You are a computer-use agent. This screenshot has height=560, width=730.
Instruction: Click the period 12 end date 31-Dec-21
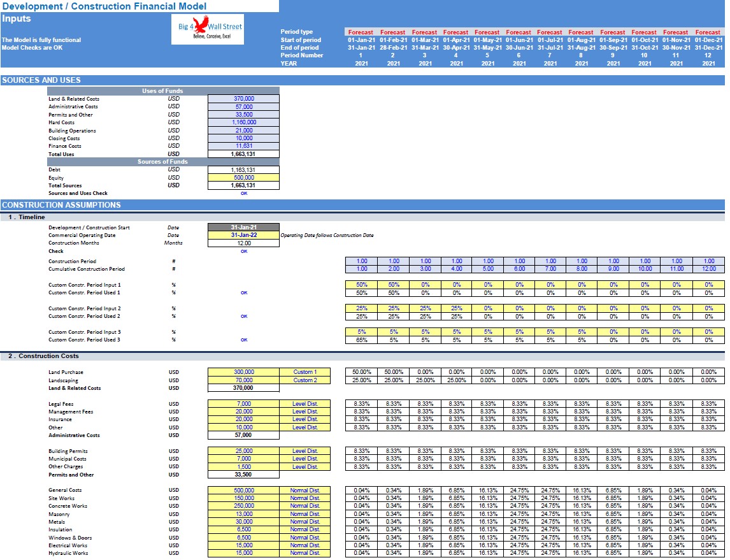(x=708, y=48)
